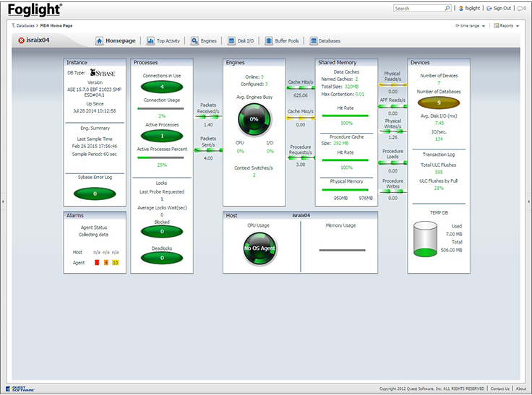
Task: Open the Buffer Pools tab
Action: tap(282, 40)
